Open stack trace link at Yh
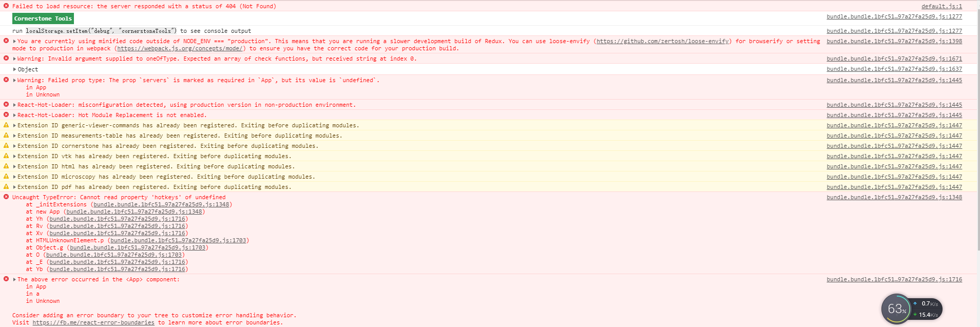980x327 pixels. click(117, 219)
